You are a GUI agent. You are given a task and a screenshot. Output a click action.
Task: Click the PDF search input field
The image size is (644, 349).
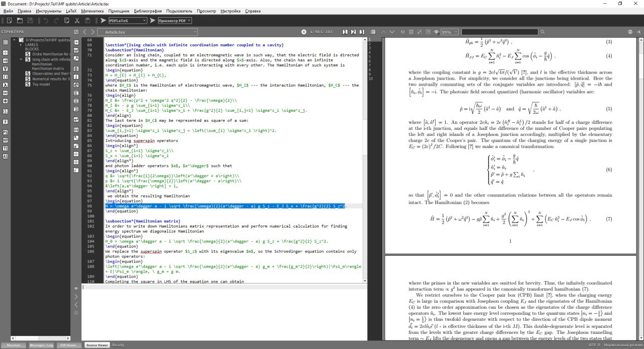pyautogui.click(x=500, y=32)
